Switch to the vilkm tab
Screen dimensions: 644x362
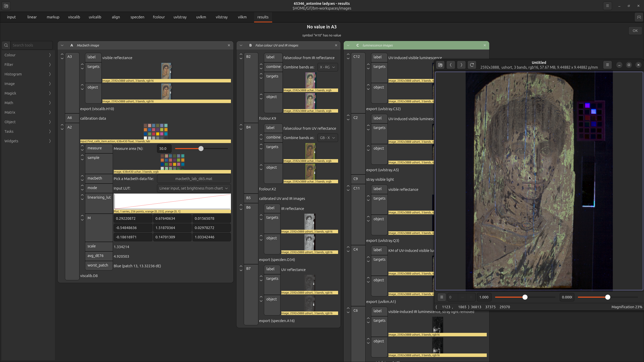click(242, 17)
